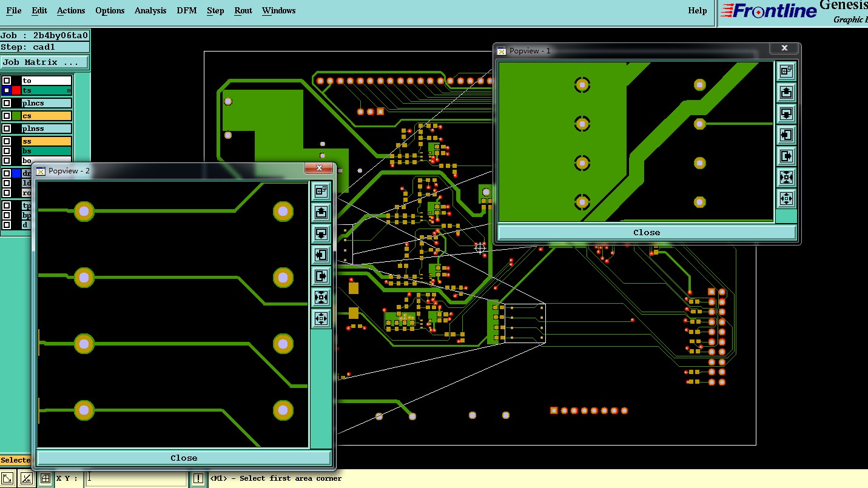Expand the Analysis menu
Image resolution: width=868 pixels, height=488 pixels.
tap(150, 10)
